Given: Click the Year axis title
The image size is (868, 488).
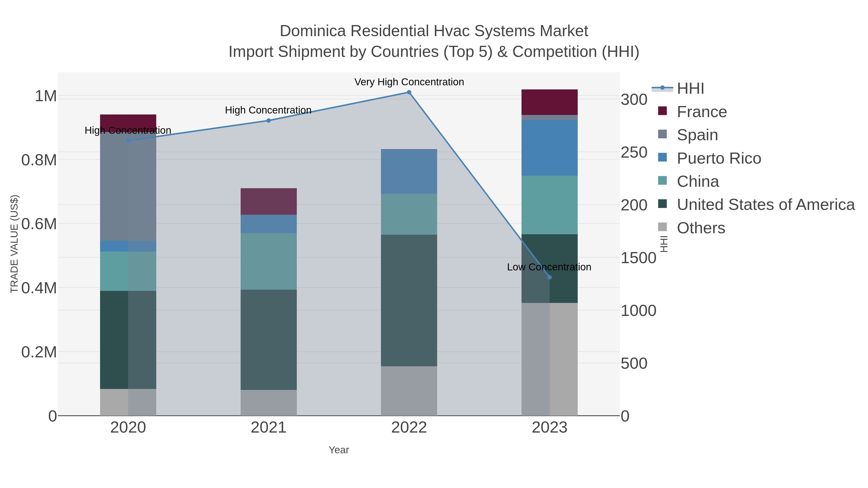Looking at the screenshot, I should [339, 450].
